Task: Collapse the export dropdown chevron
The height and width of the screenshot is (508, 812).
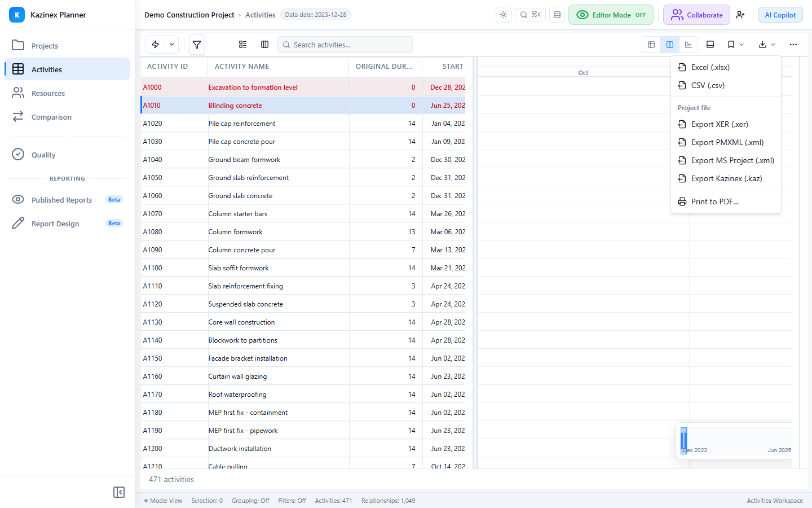Action: tap(773, 45)
